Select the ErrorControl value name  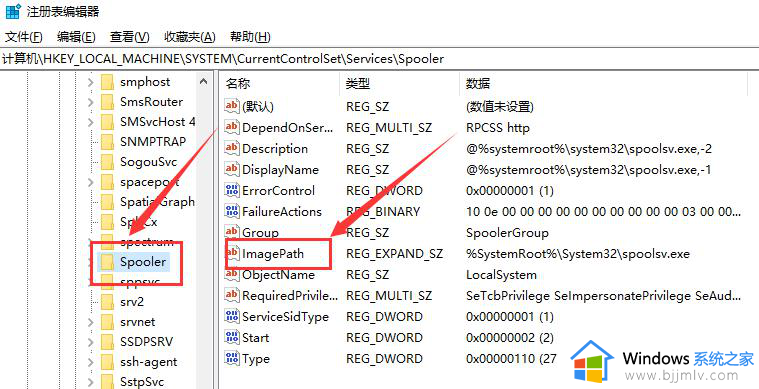tap(278, 191)
